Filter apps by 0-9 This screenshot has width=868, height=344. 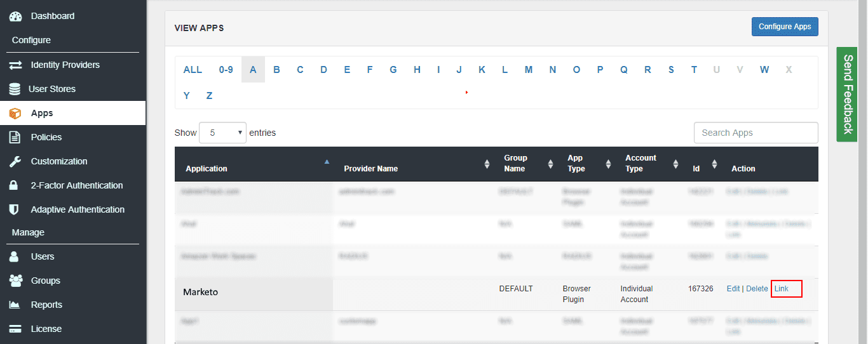[x=226, y=70]
